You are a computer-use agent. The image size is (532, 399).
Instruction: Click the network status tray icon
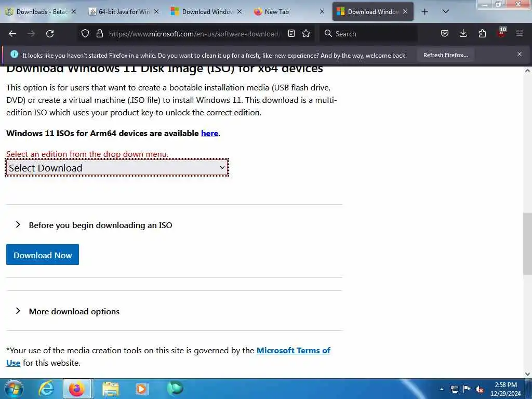pyautogui.click(x=454, y=389)
